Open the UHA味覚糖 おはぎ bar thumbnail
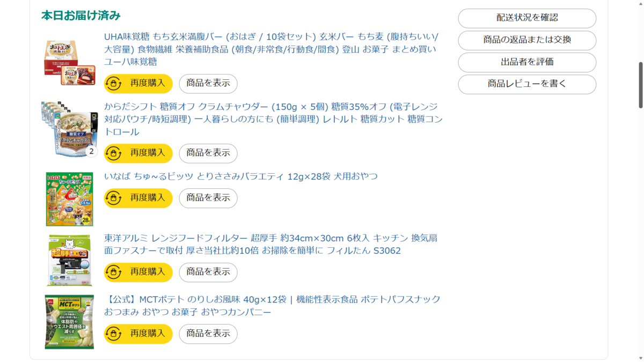 tap(70, 63)
